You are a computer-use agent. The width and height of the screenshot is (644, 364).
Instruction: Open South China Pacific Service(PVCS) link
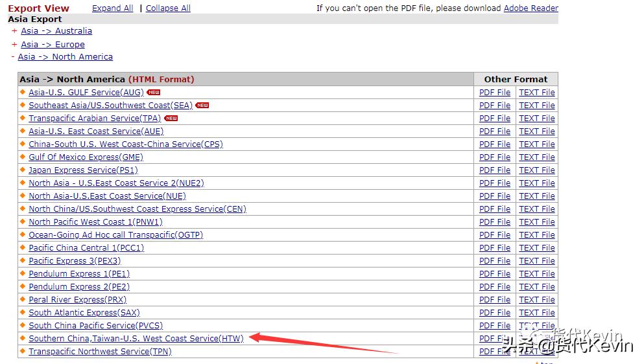(x=96, y=325)
